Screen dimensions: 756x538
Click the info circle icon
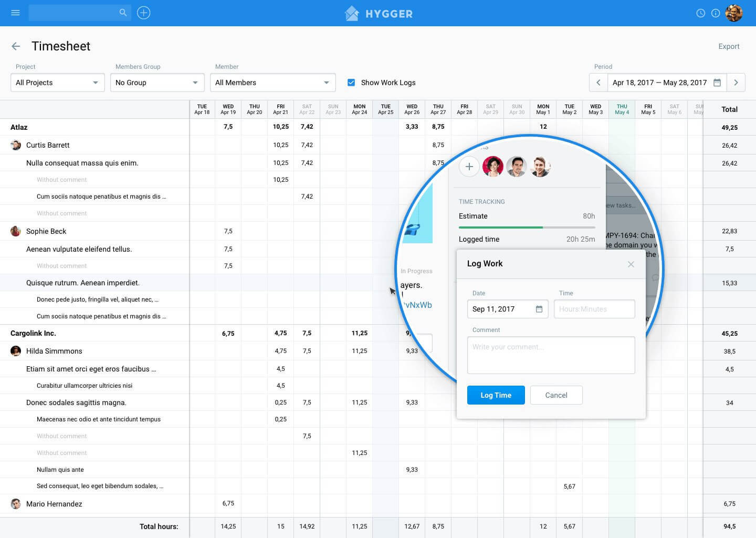coord(716,13)
